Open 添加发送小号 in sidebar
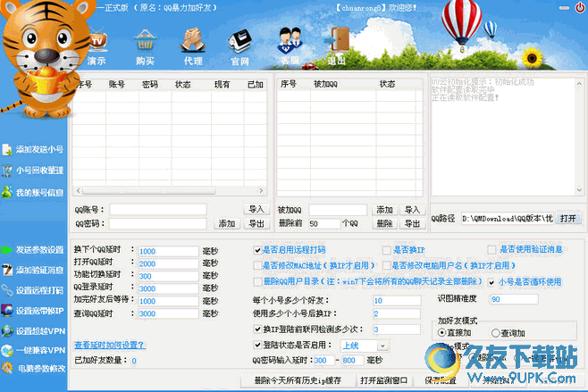The width and height of the screenshot is (588, 392). click(x=33, y=149)
